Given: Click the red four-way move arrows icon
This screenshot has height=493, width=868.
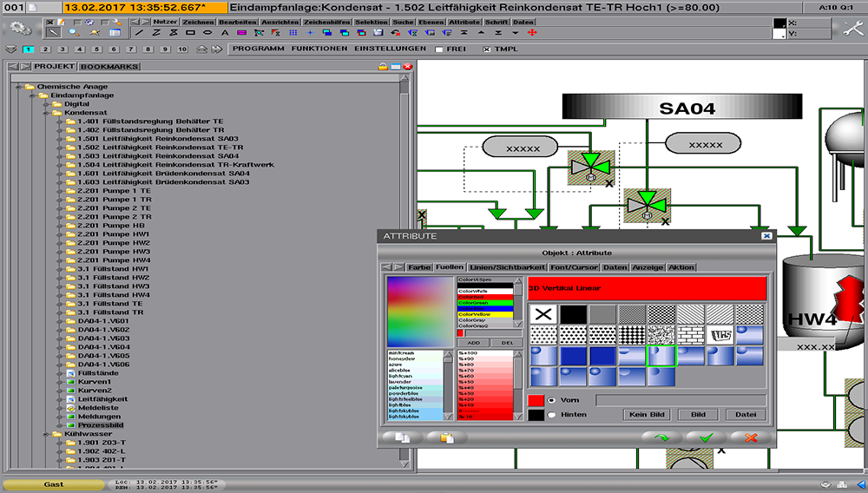Looking at the screenshot, I should pos(532,33).
